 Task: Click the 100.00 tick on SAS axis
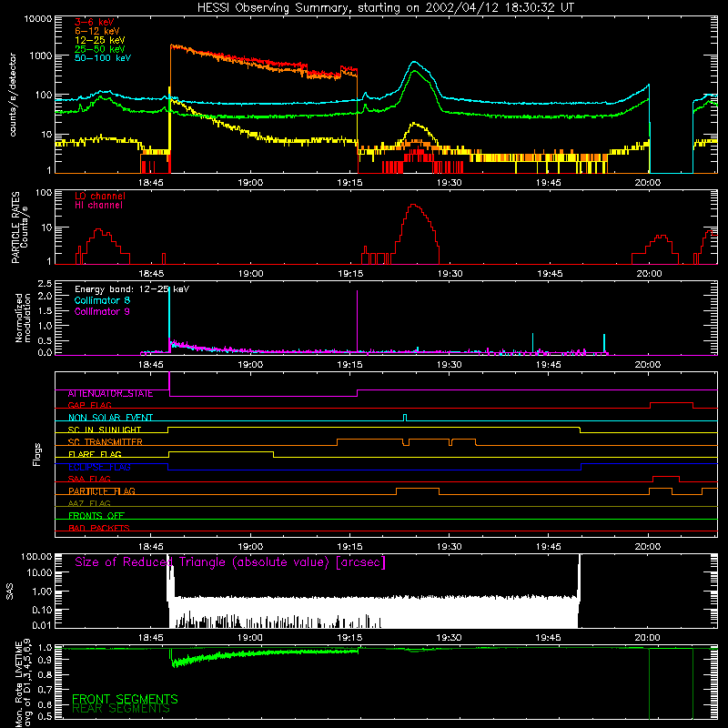(36, 557)
